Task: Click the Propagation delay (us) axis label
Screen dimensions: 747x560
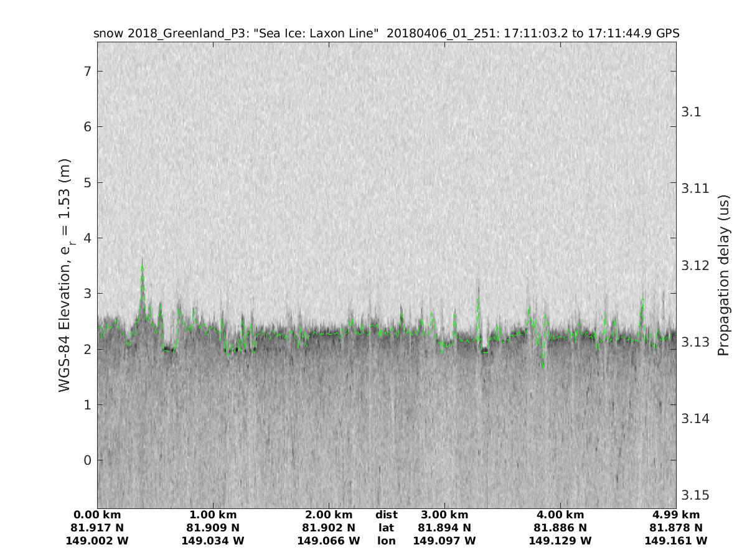Action: click(x=723, y=276)
